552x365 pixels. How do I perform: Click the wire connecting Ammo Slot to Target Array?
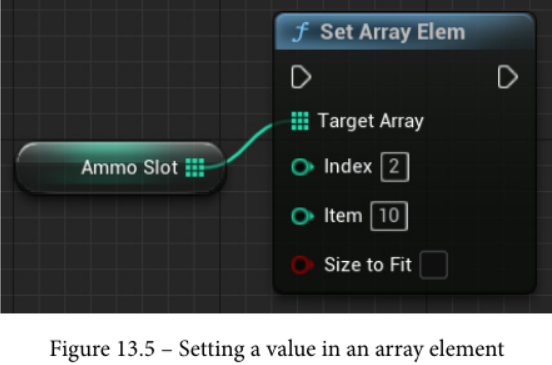(x=249, y=144)
